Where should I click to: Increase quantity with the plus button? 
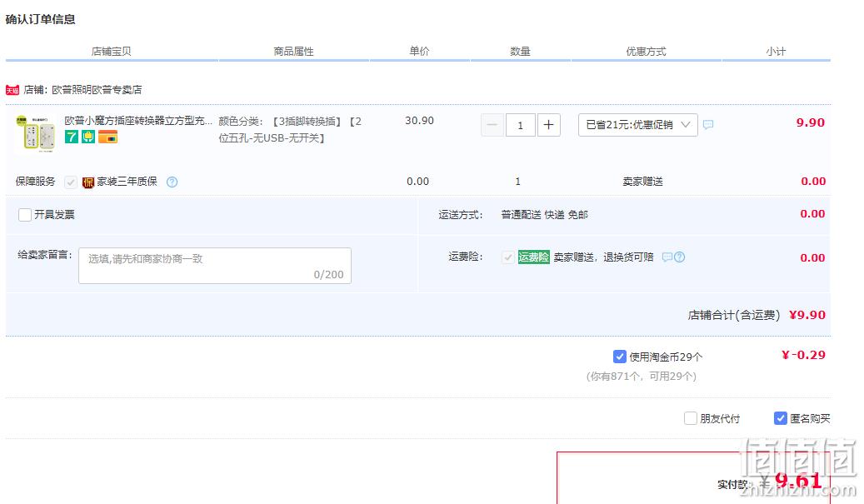click(548, 125)
